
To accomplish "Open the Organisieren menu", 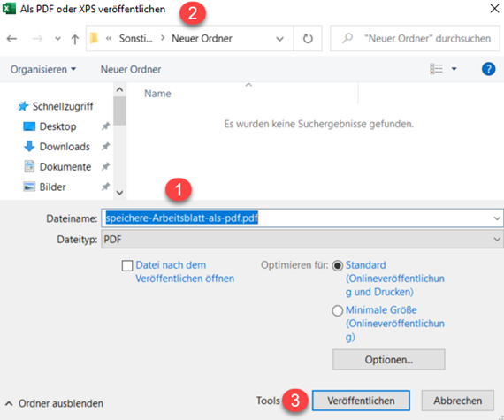I will (x=43, y=70).
